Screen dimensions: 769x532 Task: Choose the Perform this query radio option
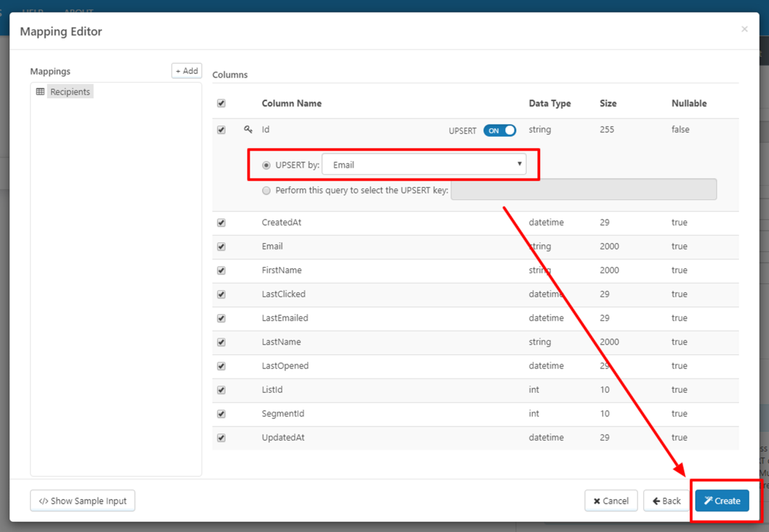coord(267,190)
